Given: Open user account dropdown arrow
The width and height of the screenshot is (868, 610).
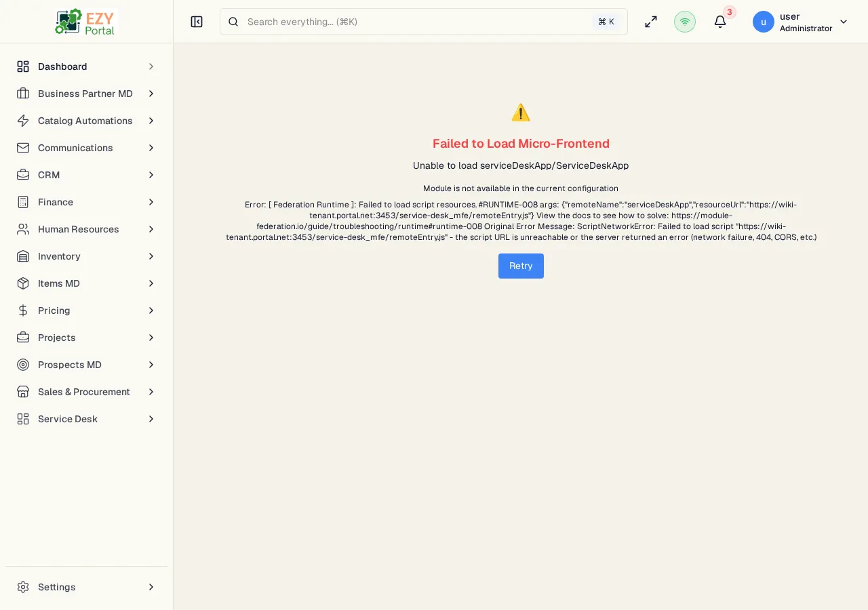Looking at the screenshot, I should coord(844,22).
